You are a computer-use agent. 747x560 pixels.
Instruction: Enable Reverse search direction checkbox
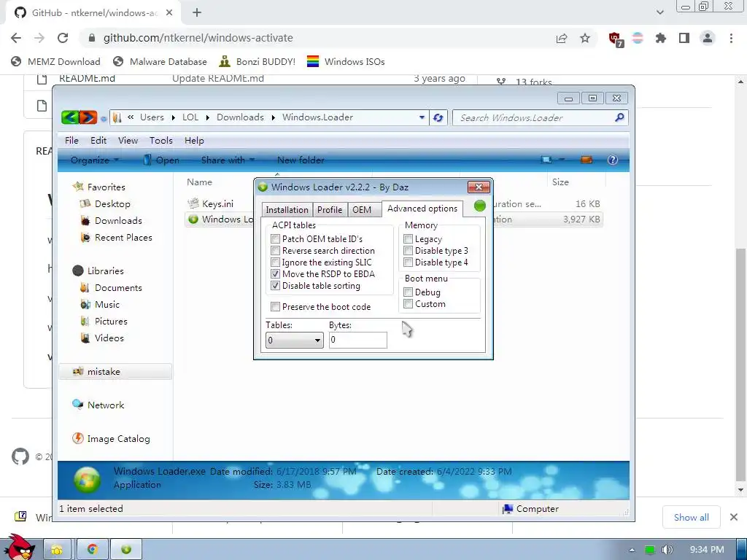tap(275, 251)
